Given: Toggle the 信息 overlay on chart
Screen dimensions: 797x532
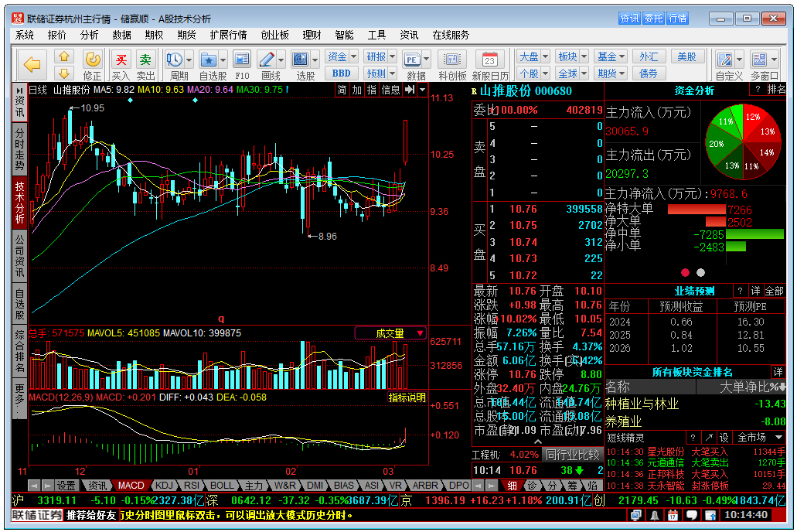Looking at the screenshot, I should click(x=390, y=90).
